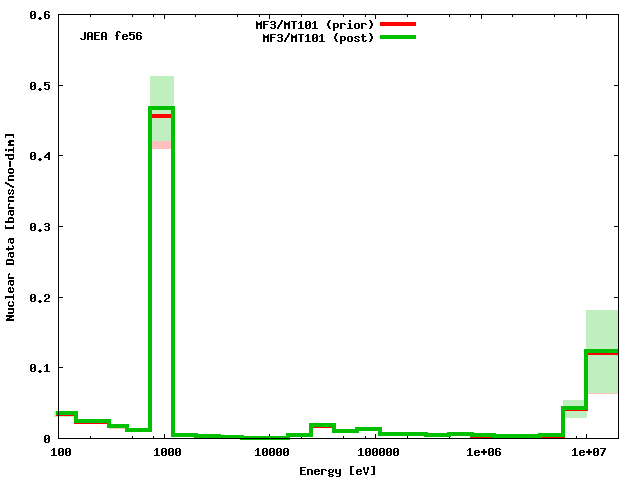Click the pink uncertainty band below the peak

point(162,145)
